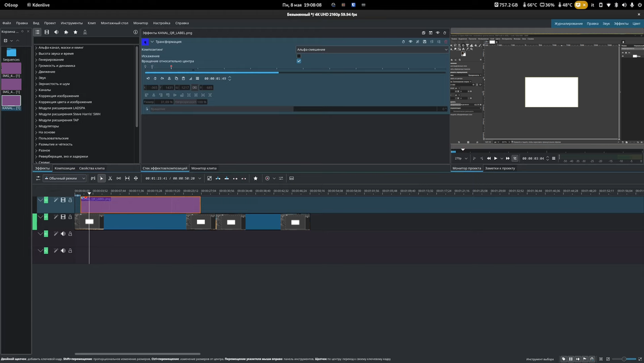644x363 pixels.
Task: Click the favorite effects star in timeline toolbar
Action: (x=256, y=179)
